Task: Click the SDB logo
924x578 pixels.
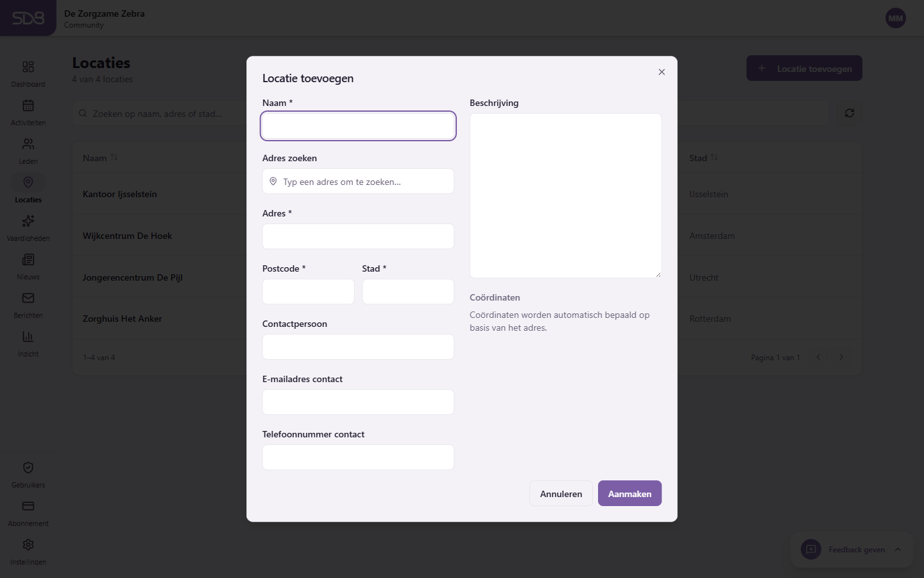Action: click(28, 18)
